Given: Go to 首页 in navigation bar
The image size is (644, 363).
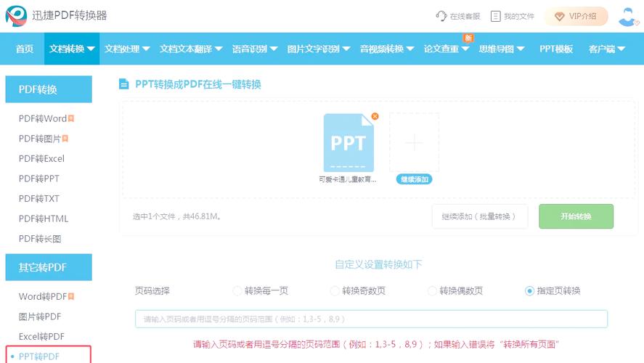Looking at the screenshot, I should 25,49.
